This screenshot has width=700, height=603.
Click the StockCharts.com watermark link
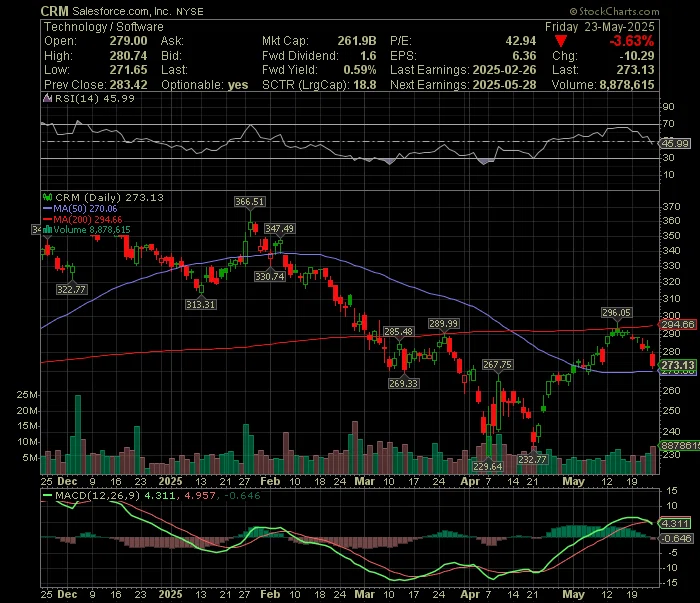(614, 11)
